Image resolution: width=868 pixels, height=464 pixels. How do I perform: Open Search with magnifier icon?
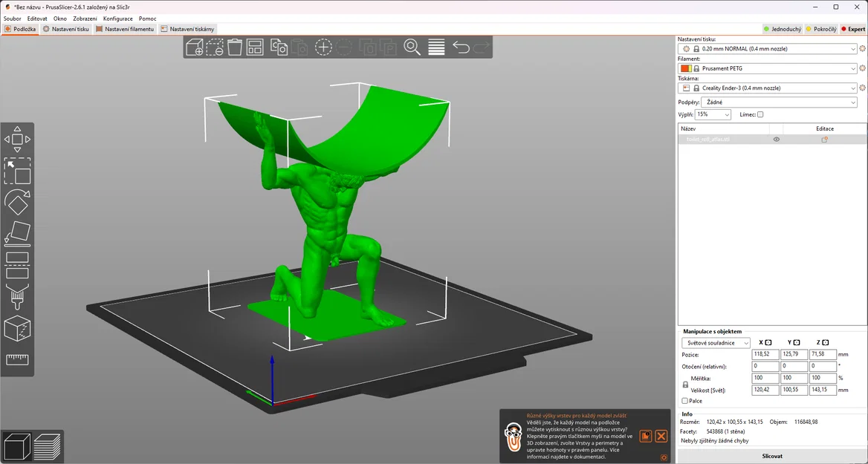(412, 48)
